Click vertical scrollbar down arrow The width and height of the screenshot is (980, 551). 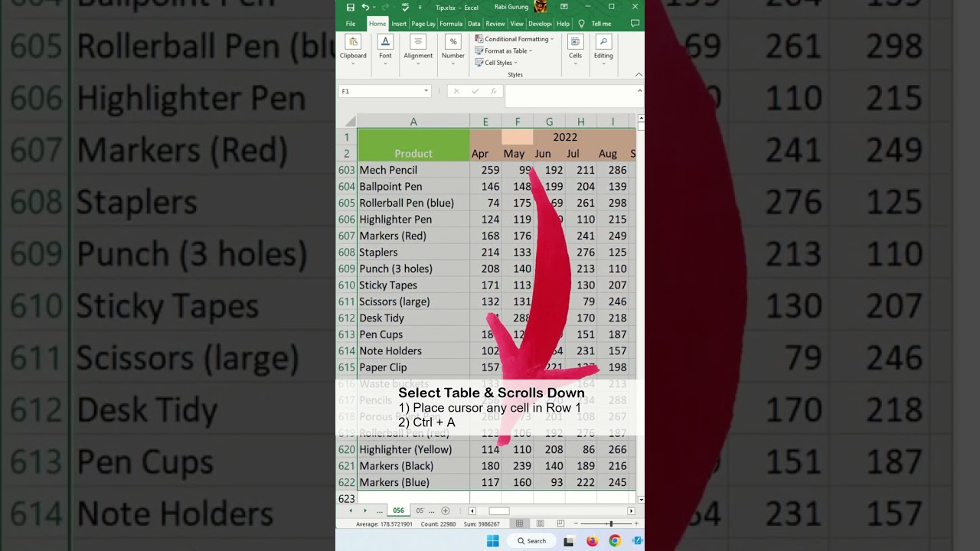point(641,499)
